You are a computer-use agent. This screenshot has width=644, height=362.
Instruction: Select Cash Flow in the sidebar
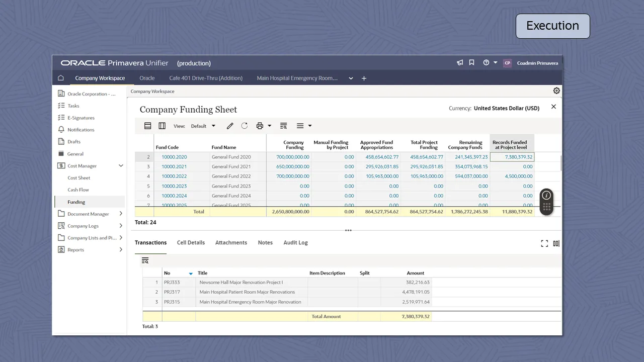[x=78, y=190]
